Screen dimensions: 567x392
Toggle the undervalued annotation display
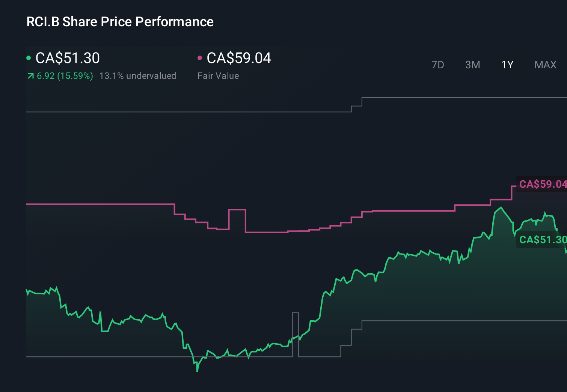tap(138, 75)
